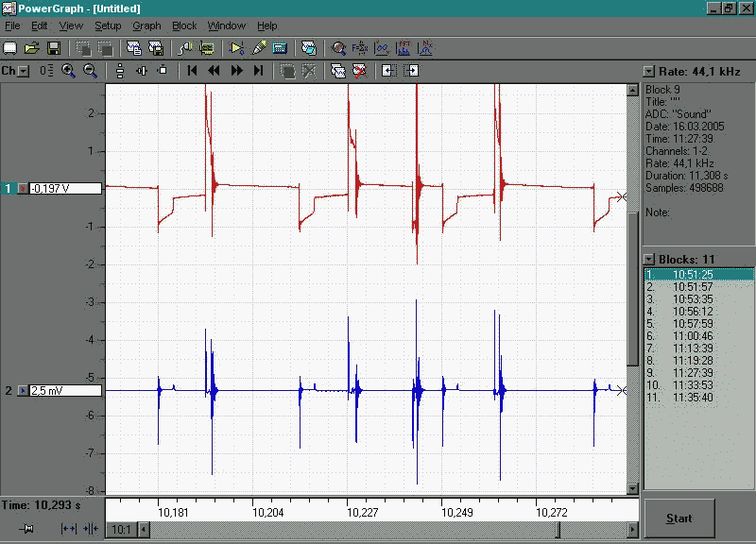Click the 10:1 time scale button
Screen dimensions: 756x544
(x=122, y=530)
